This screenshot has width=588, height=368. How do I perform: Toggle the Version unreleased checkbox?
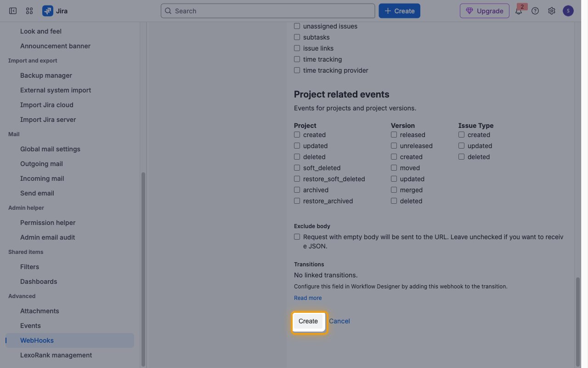pos(394,146)
